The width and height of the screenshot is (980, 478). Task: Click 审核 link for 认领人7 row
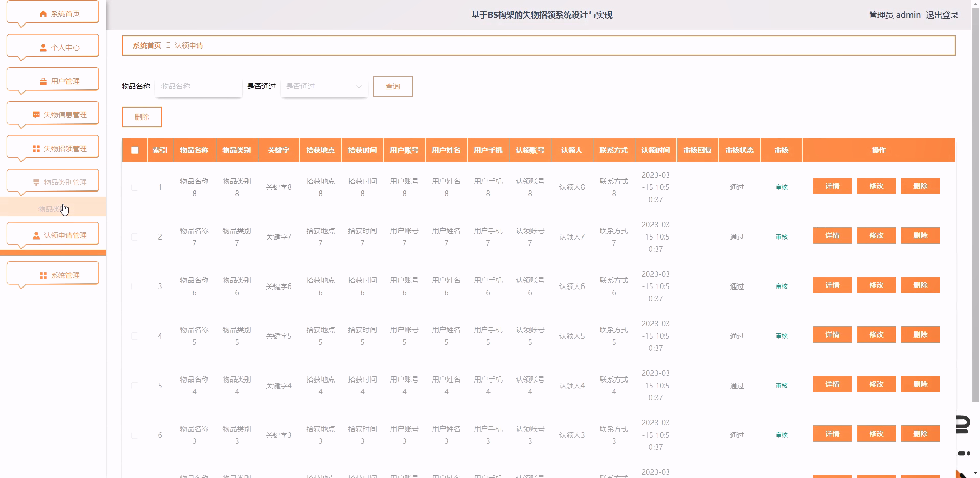pyautogui.click(x=782, y=237)
